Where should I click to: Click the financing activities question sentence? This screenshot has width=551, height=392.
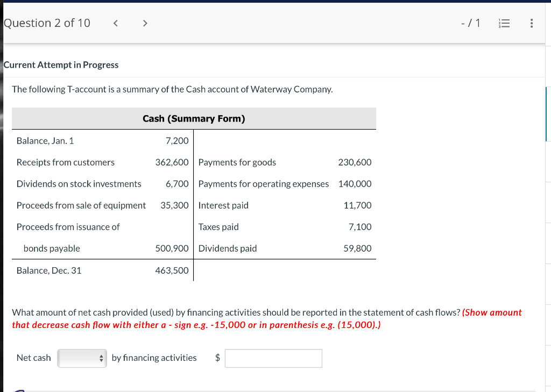coord(236,312)
